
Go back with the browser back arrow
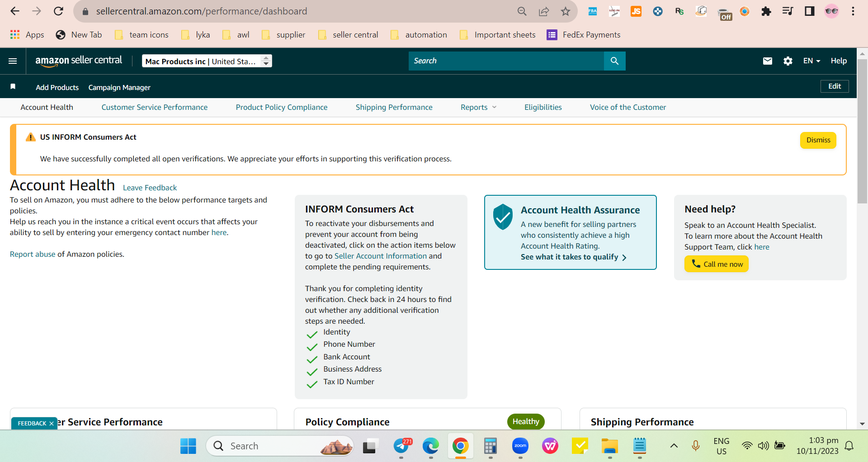(15, 11)
